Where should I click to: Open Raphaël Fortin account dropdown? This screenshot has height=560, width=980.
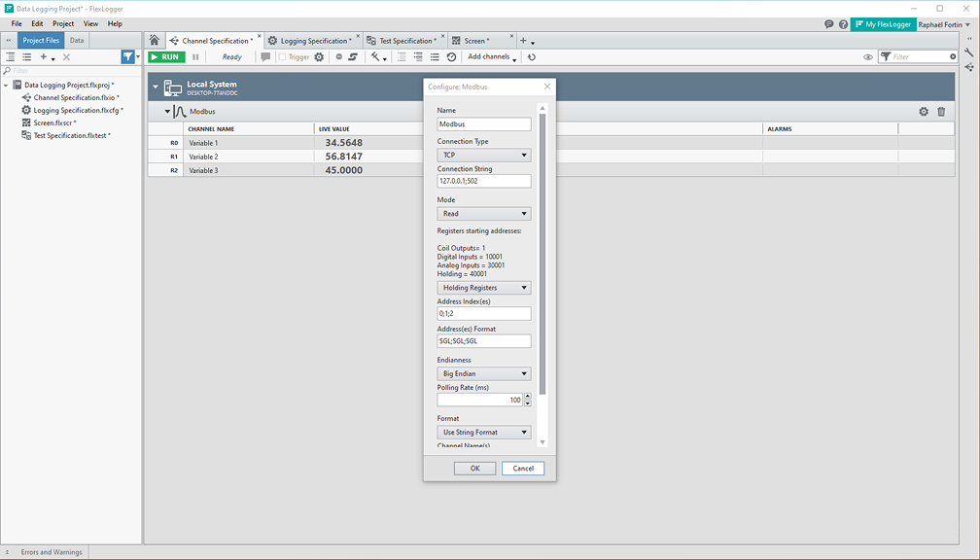tap(944, 24)
